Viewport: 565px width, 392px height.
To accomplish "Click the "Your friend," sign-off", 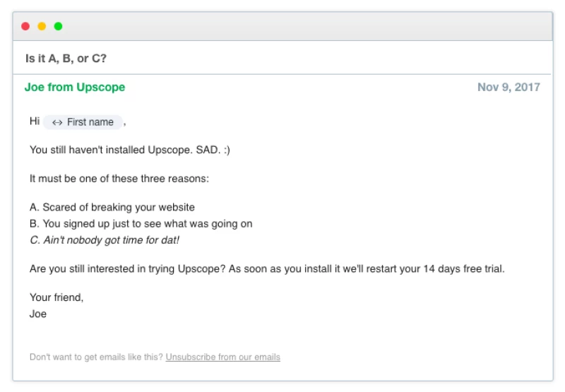I will coord(56,297).
